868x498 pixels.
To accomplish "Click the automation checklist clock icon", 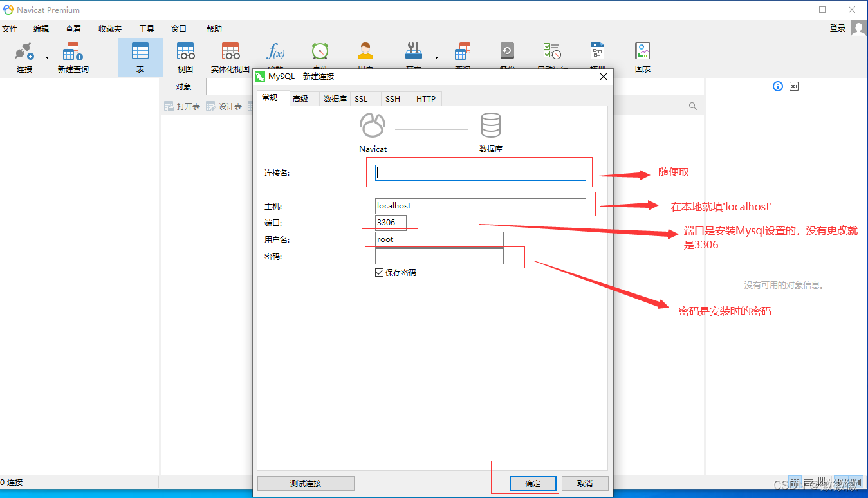I will click(x=551, y=51).
